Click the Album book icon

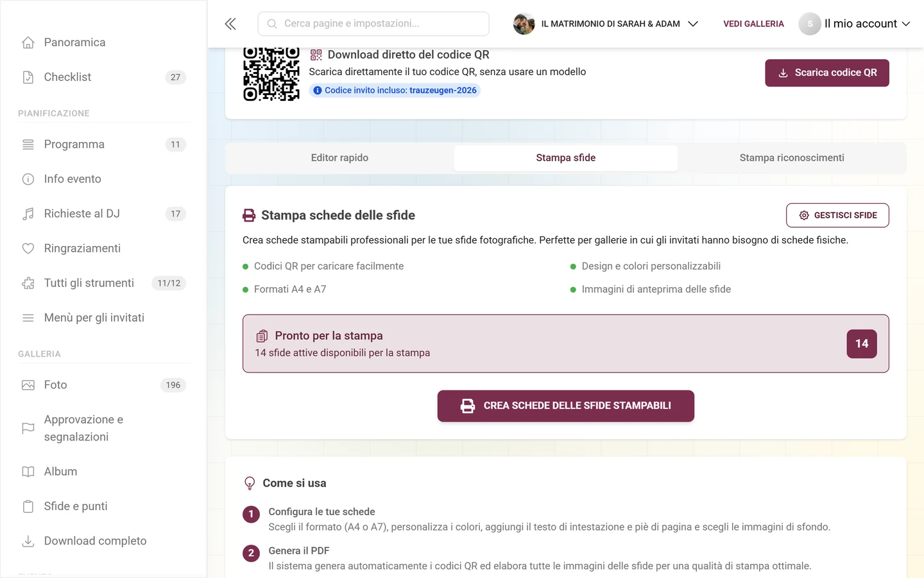click(28, 472)
